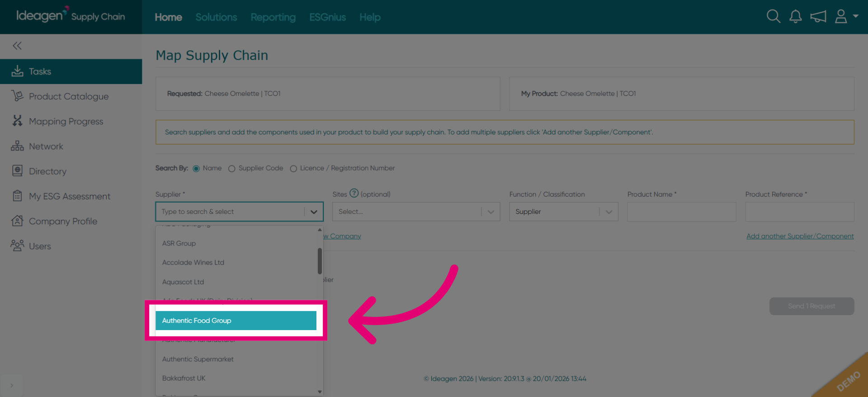
Task: Open the Sites Select dropdown
Action: pos(416,212)
